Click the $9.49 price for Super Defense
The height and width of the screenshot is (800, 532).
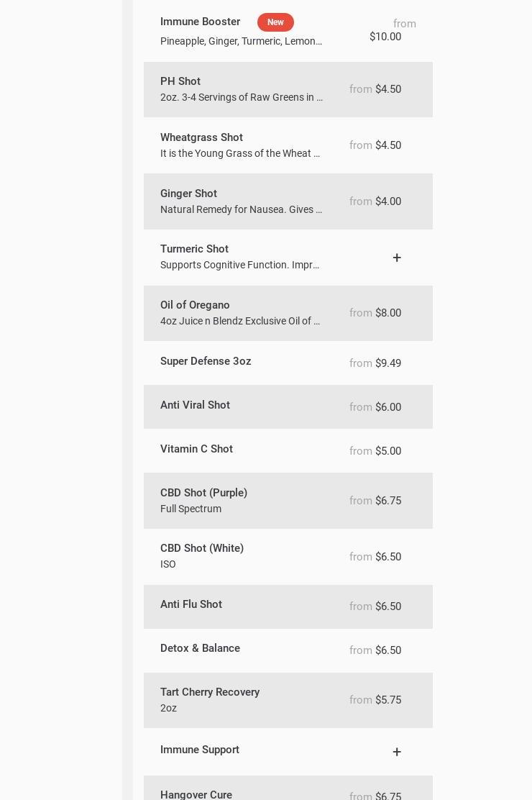388,364
